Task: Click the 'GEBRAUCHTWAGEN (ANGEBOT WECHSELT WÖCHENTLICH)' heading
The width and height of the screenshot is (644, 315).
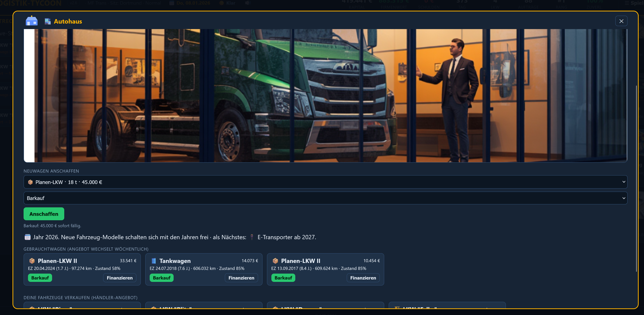Action: (86, 249)
